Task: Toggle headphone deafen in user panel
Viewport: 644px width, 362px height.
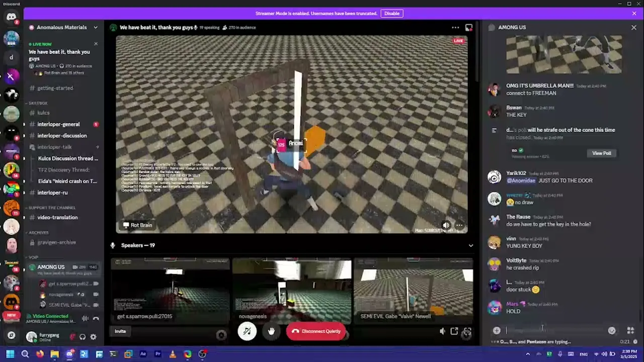Action: click(x=83, y=337)
